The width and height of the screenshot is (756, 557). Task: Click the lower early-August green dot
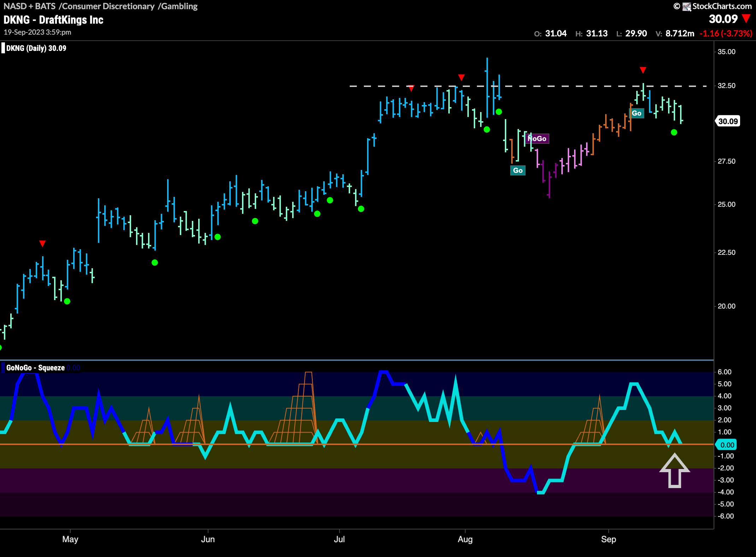(x=487, y=130)
